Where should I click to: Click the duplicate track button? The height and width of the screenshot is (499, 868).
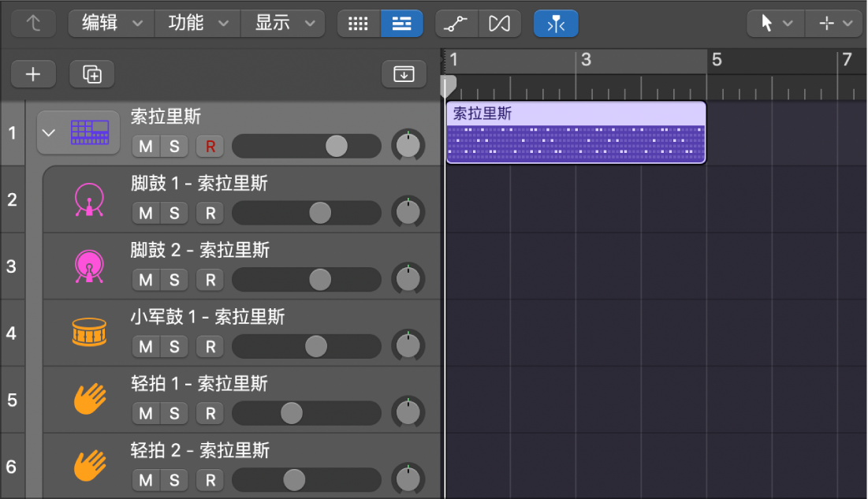[x=91, y=74]
